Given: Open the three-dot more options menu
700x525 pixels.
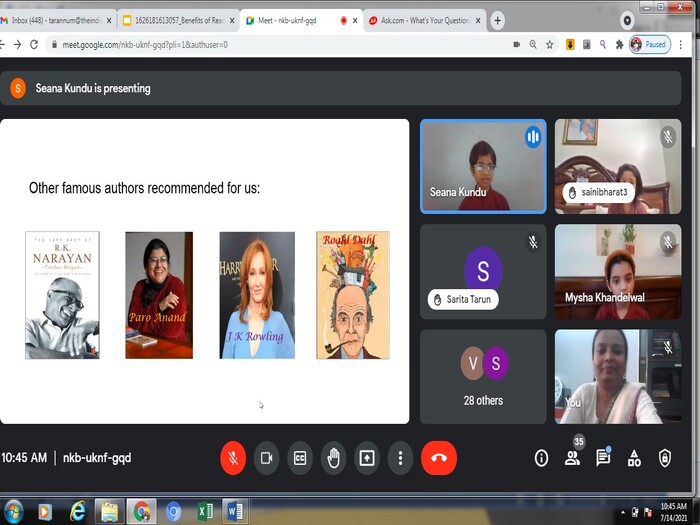Looking at the screenshot, I should [x=400, y=458].
